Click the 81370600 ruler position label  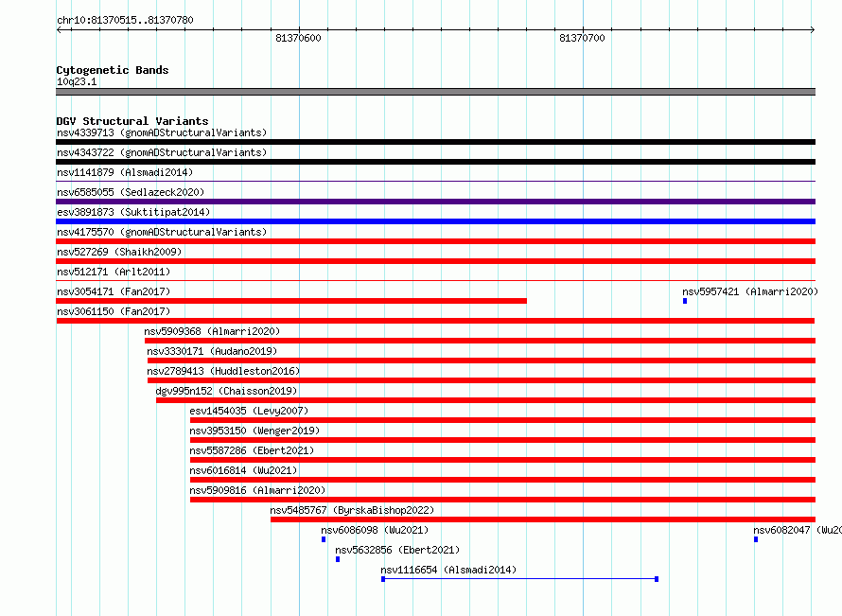pos(298,38)
